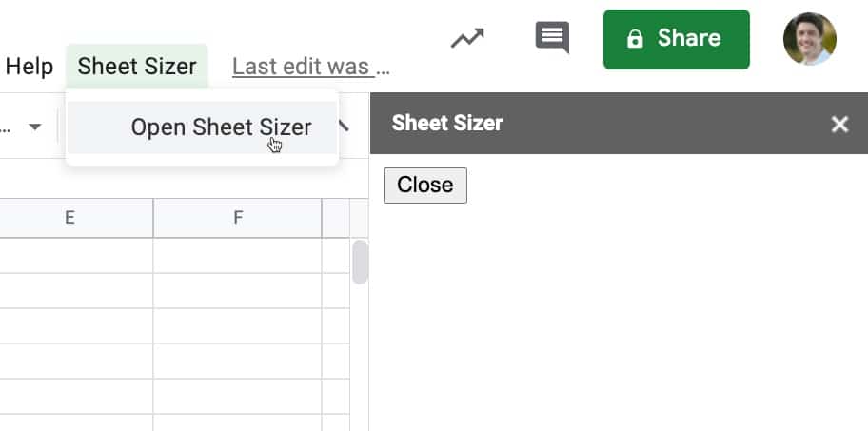Select the second visible cell in column F
Viewport: 868px width, 431px height.
coord(238,291)
